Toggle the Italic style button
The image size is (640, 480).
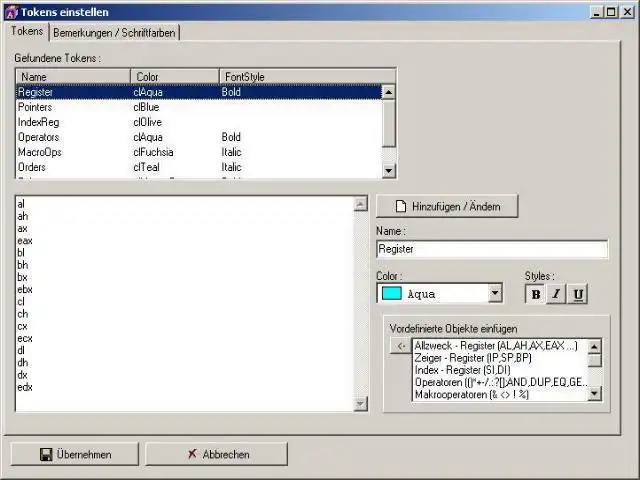[x=556, y=294]
